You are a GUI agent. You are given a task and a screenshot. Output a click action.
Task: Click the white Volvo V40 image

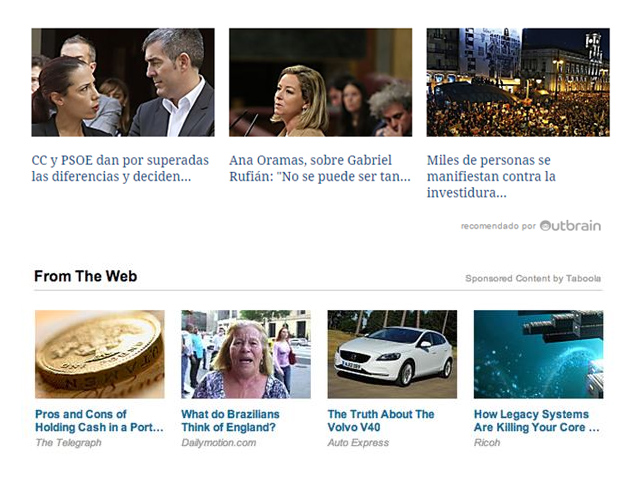click(392, 354)
